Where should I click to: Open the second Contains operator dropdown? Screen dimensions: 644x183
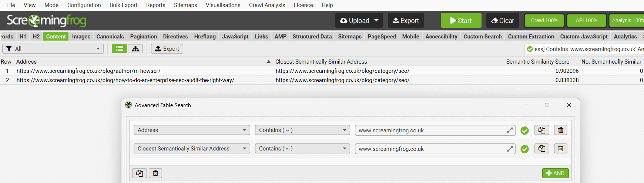click(302, 149)
